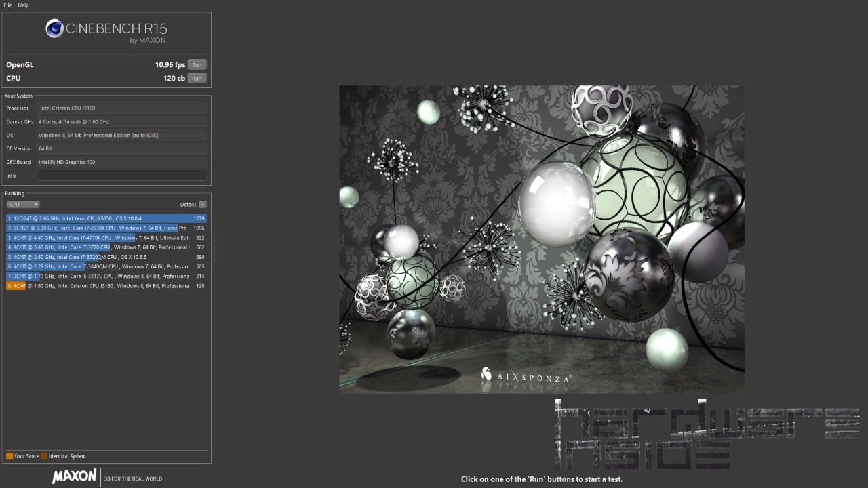Click the Identical System legend swatch
This screenshot has height=488, width=868.
[44, 456]
